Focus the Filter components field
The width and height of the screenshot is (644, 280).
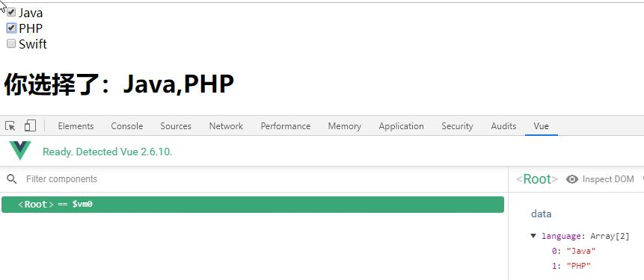(x=263, y=178)
